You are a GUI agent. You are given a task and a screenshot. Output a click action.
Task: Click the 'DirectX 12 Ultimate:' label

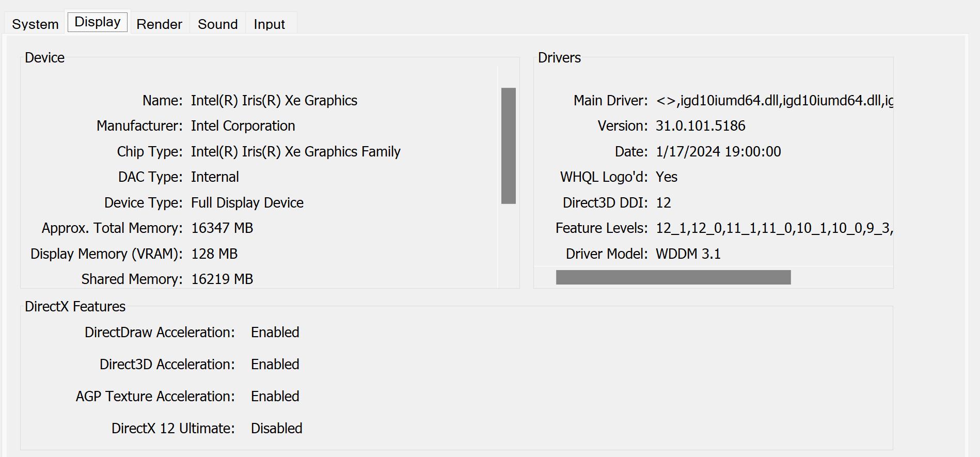(x=173, y=428)
